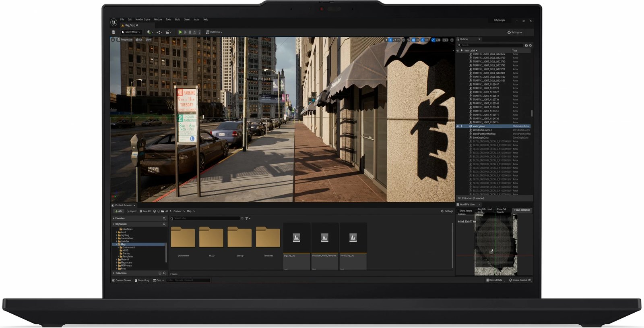Viewport: 644px width, 328px height.
Task: Click the Focus Selection button
Action: (x=522, y=210)
